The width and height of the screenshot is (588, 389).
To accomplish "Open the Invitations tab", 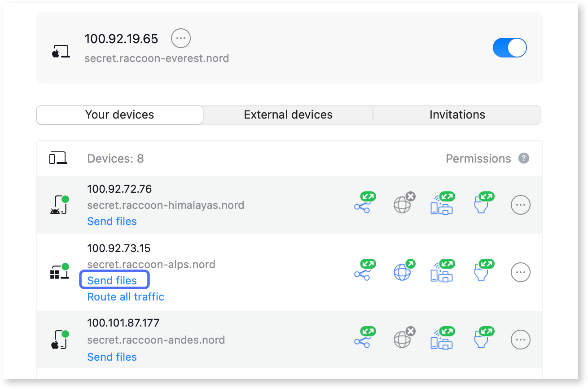I will click(457, 115).
